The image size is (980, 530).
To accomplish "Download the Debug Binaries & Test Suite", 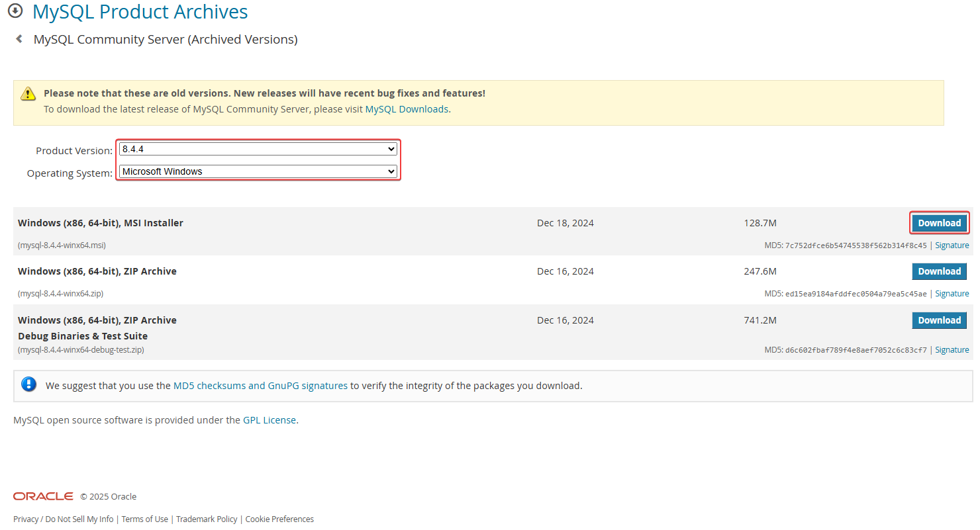I will [x=939, y=320].
